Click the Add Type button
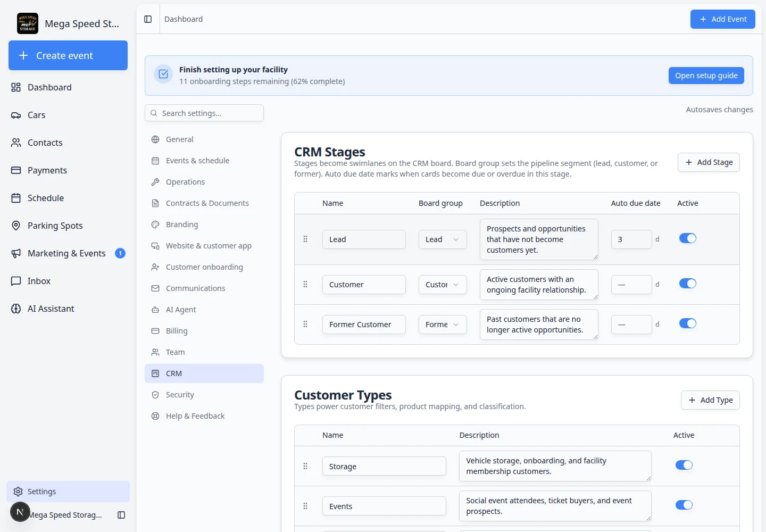Image resolution: width=766 pixels, height=532 pixels. 710,400
